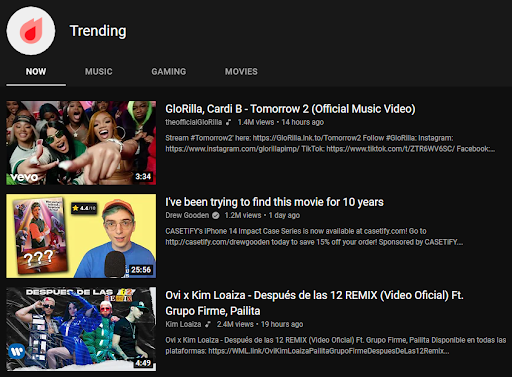Click title 'Ovi x Kim Loaiza - Después de las 12 REMIX'
The height and width of the screenshot is (377, 512).
coord(314,303)
